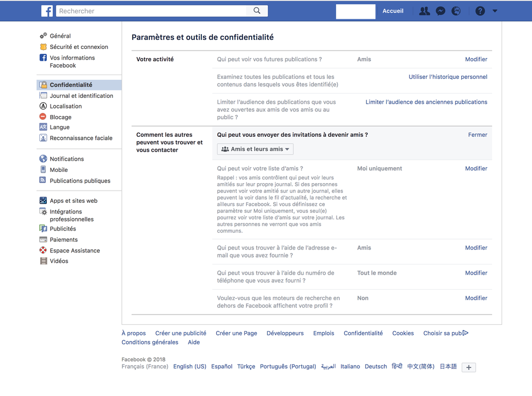Open À propos footer link
This screenshot has width=532, height=396.
click(134, 333)
